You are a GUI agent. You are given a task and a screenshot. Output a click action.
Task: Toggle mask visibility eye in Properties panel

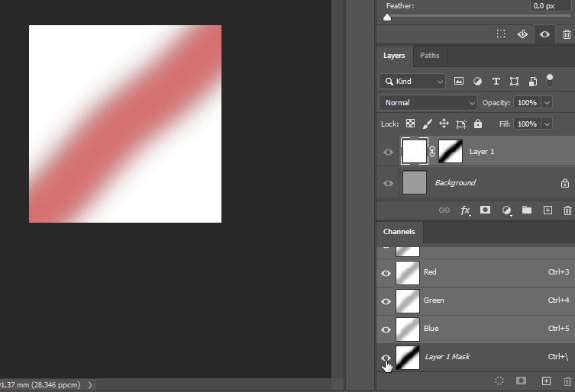pyautogui.click(x=544, y=34)
